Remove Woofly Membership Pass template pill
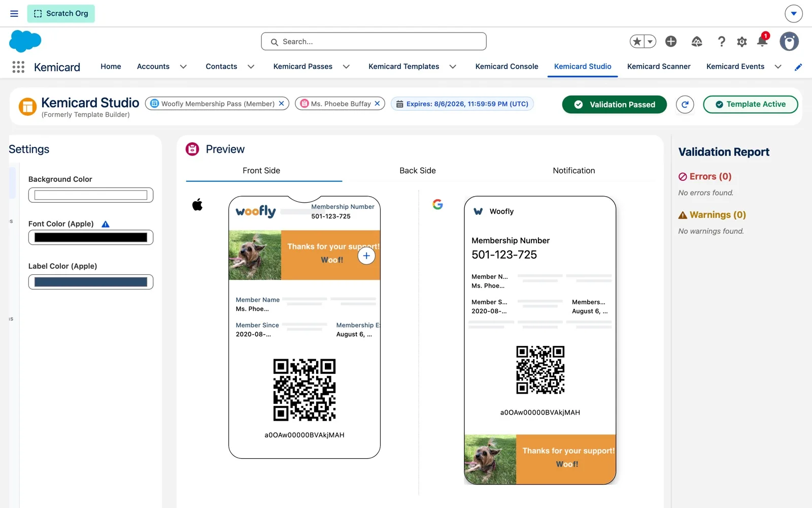 pyautogui.click(x=282, y=103)
